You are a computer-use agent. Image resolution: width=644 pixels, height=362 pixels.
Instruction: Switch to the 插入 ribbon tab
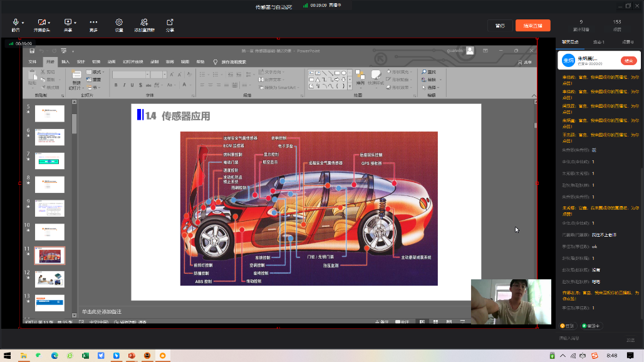click(x=65, y=62)
